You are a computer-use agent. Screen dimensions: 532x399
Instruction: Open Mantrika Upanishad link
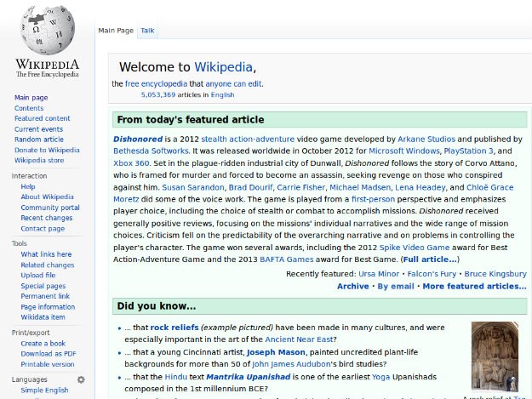pyautogui.click(x=249, y=377)
